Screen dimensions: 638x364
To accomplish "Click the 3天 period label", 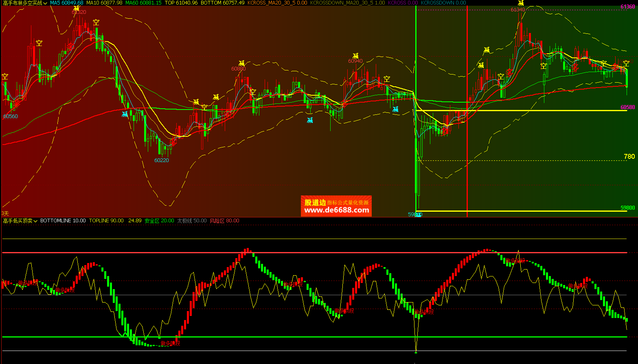I will [5, 213].
